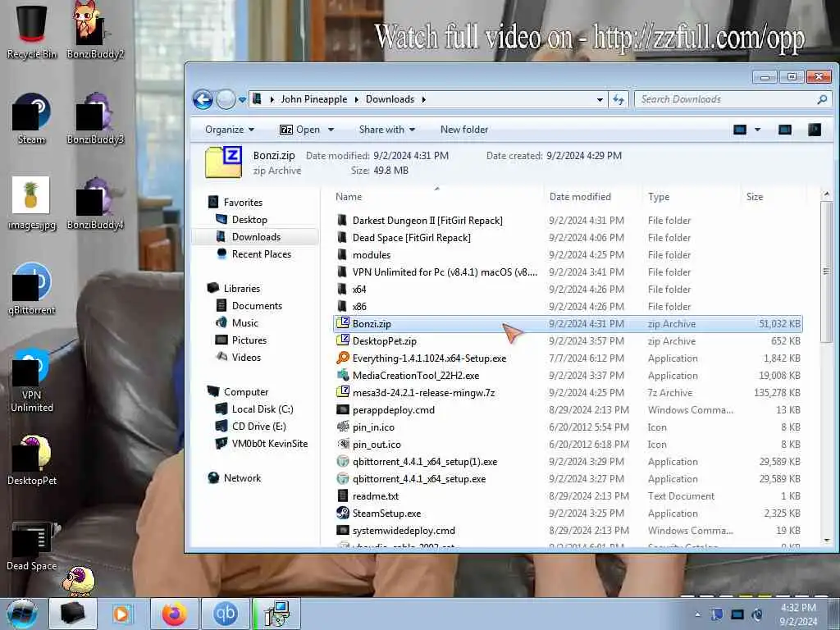Click the Change your view icon

tap(740, 130)
